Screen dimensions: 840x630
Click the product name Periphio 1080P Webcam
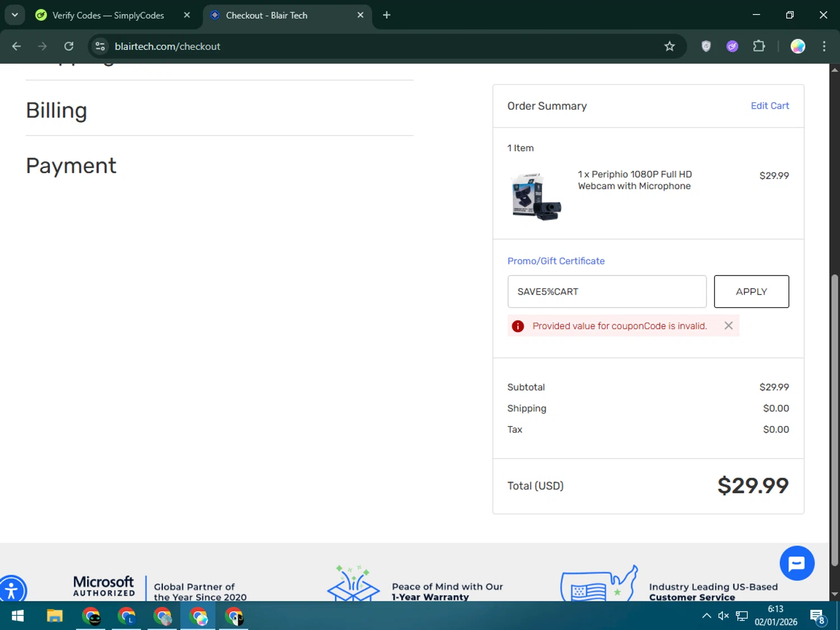tap(635, 180)
